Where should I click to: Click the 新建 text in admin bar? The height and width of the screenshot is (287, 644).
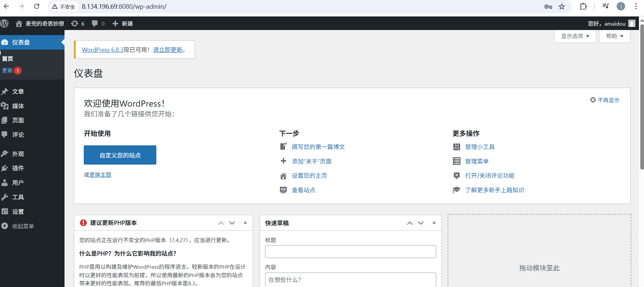tap(127, 24)
